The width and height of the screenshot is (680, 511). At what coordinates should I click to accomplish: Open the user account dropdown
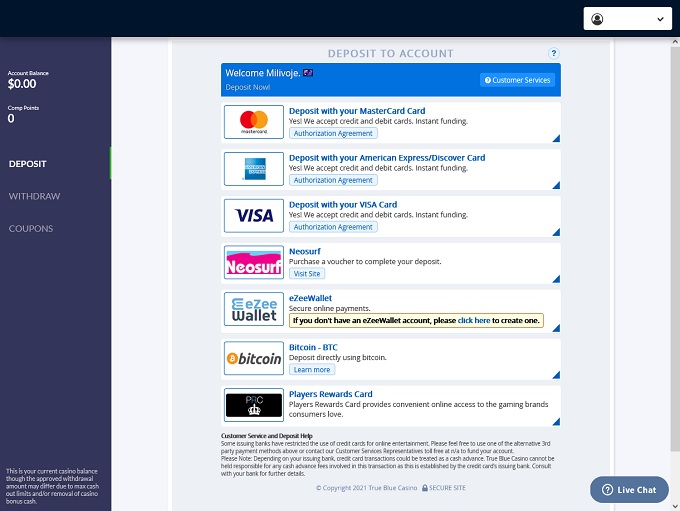click(x=627, y=19)
